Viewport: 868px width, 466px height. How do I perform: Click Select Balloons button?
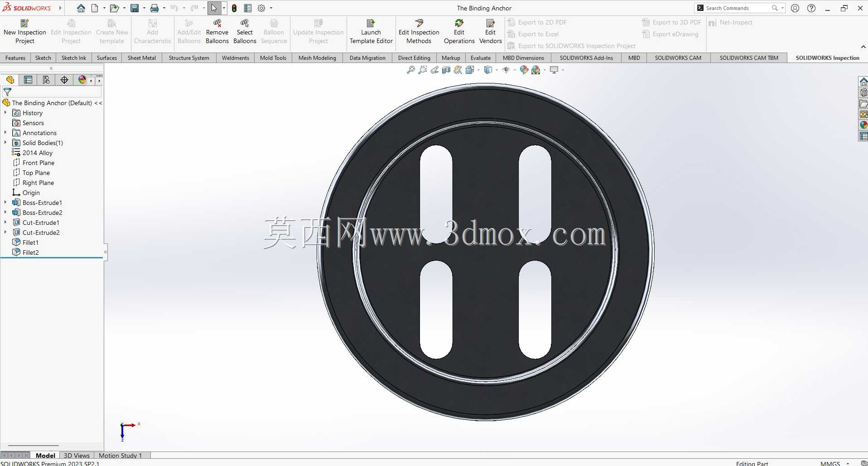pyautogui.click(x=245, y=31)
